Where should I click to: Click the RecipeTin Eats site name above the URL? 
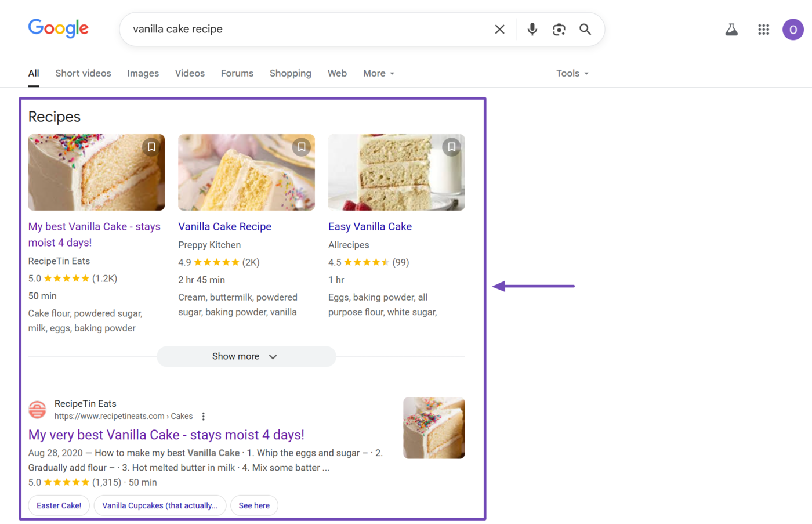[85, 403]
